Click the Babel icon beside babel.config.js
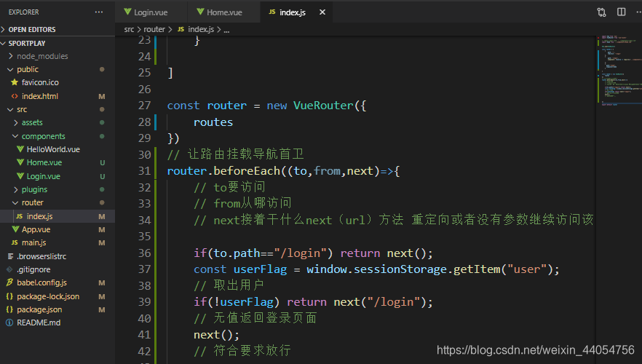The width and height of the screenshot is (642, 364). click(9, 282)
